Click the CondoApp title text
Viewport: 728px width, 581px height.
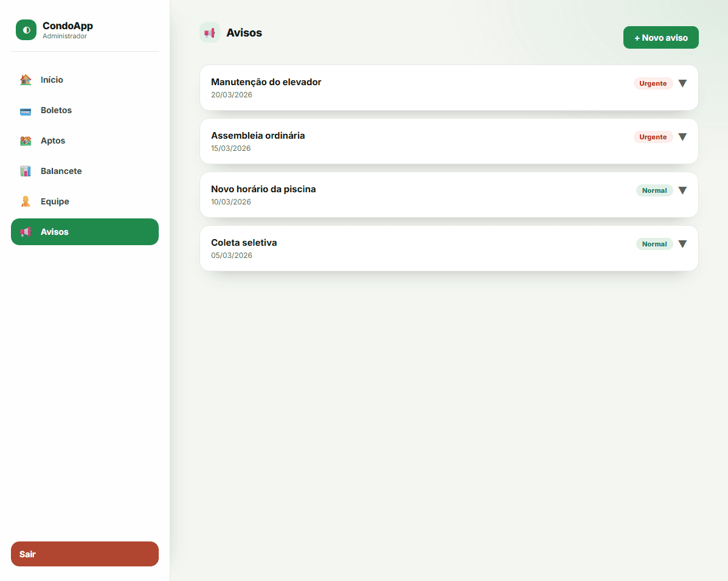[x=68, y=26]
